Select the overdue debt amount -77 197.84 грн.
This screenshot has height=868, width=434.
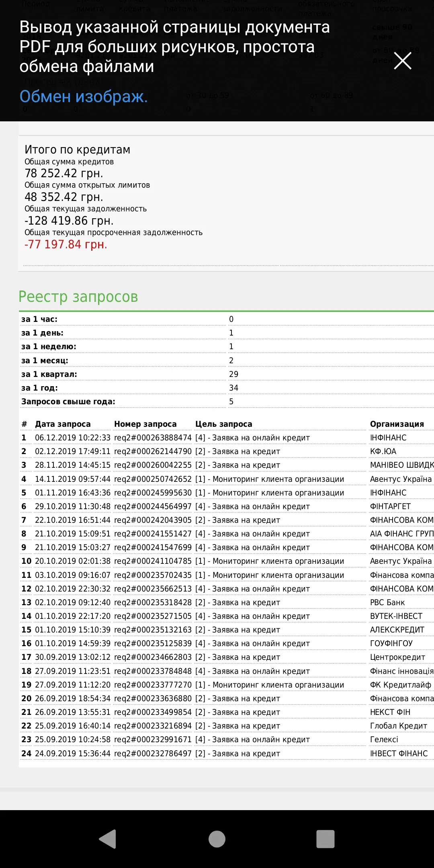coord(66,244)
